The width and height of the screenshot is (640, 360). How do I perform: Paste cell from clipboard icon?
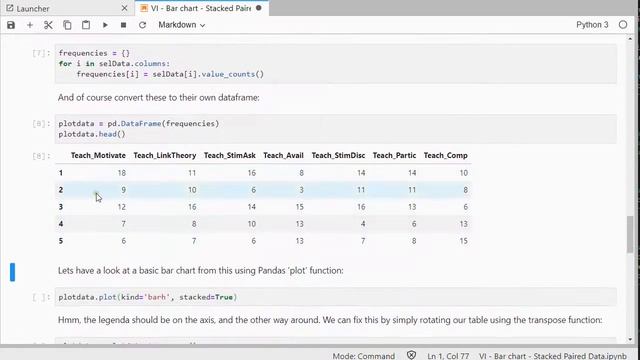(x=86, y=25)
